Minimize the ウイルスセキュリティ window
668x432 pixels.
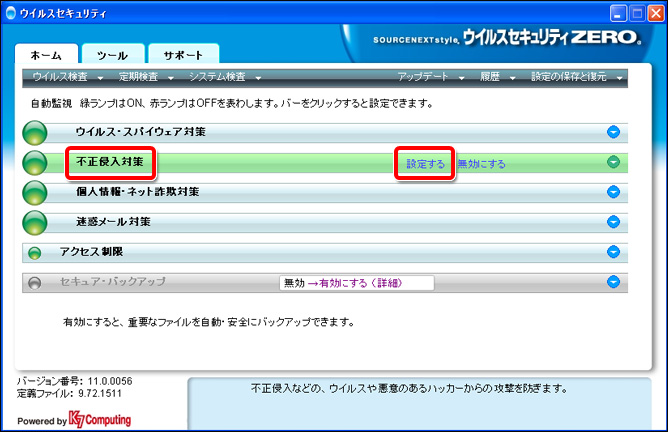pyautogui.click(x=618, y=14)
